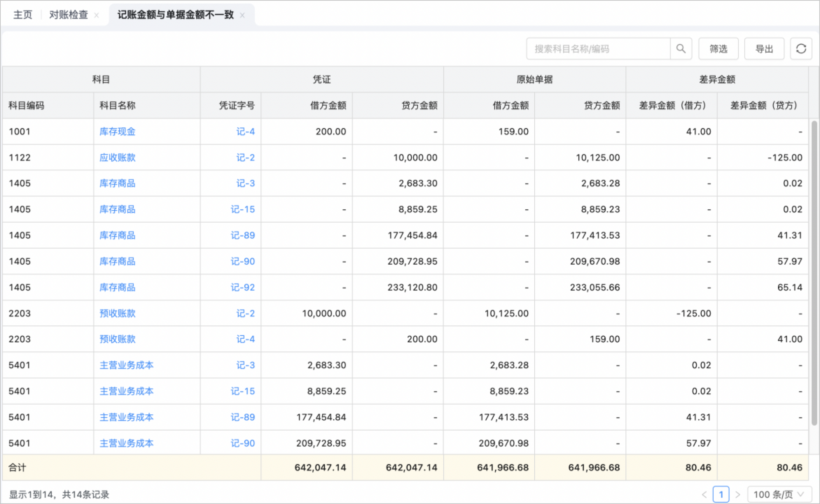Open the 100 条/页 page size dropdown
Viewport: 820px width, 504px height.
[779, 495]
